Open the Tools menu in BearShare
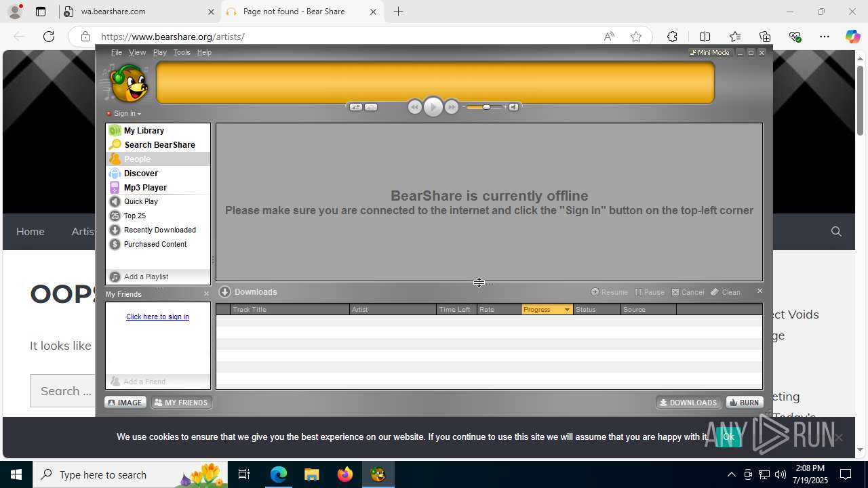 click(181, 52)
